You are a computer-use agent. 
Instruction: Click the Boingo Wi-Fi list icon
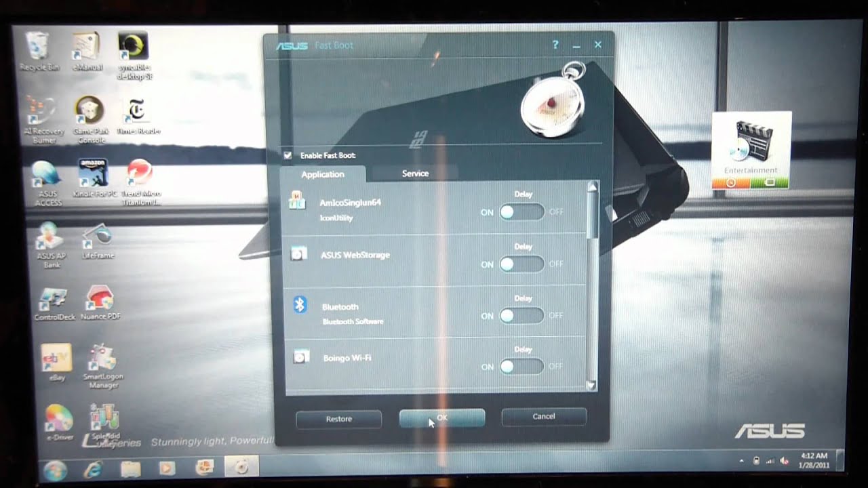pos(302,356)
